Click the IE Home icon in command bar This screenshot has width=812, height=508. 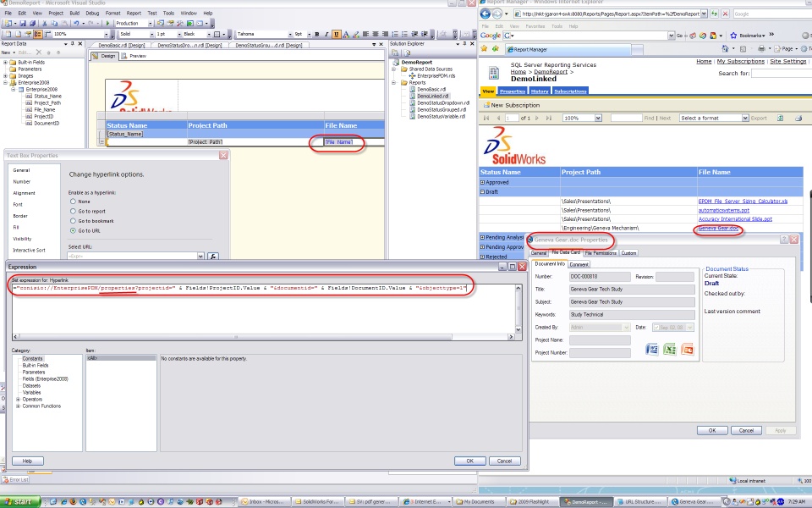tap(725, 49)
